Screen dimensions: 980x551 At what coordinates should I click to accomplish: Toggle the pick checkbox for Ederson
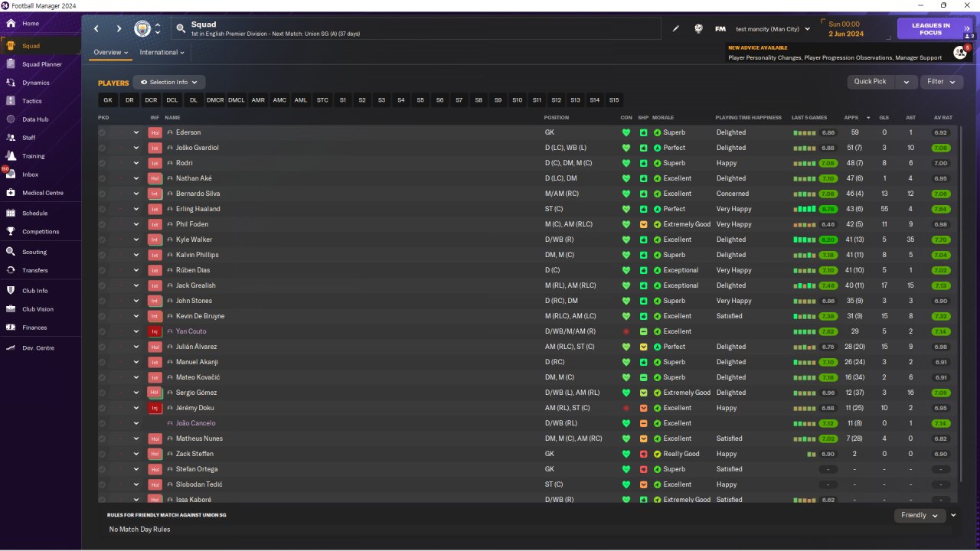tap(103, 132)
